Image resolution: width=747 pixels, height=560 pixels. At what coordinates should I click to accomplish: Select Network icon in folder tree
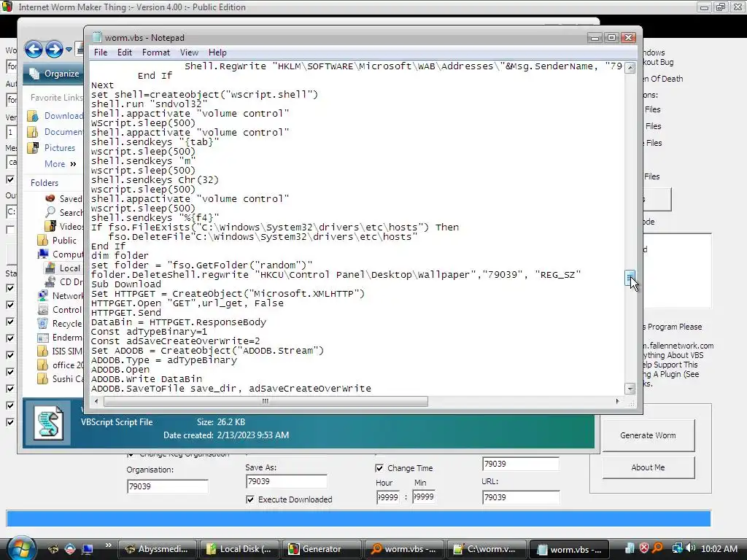point(43,296)
